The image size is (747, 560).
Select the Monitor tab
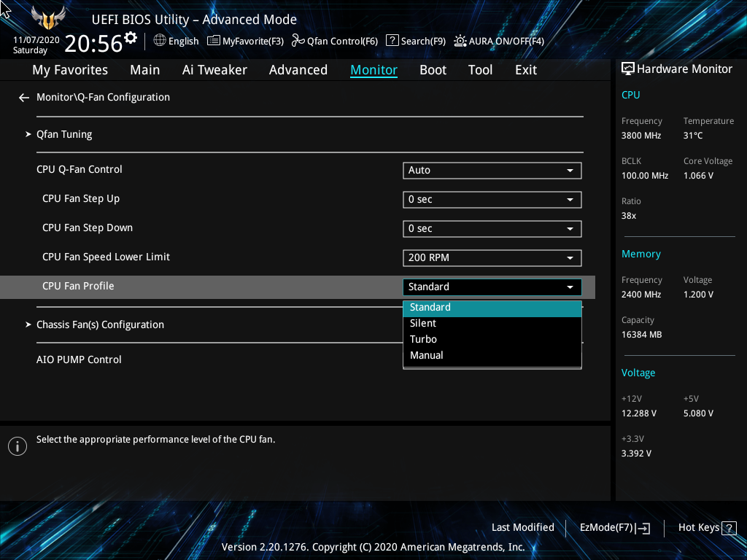point(374,70)
